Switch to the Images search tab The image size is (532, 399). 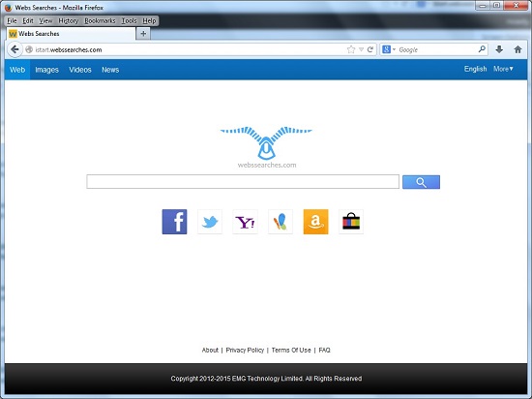pos(46,70)
